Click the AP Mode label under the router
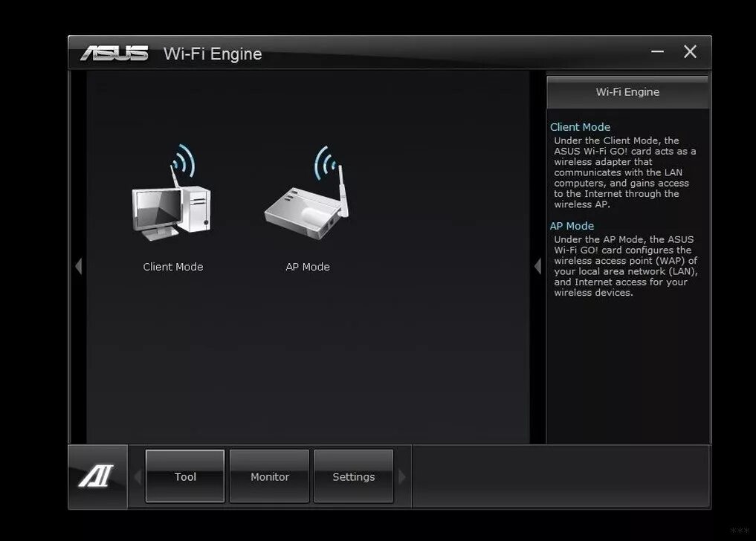 [307, 266]
